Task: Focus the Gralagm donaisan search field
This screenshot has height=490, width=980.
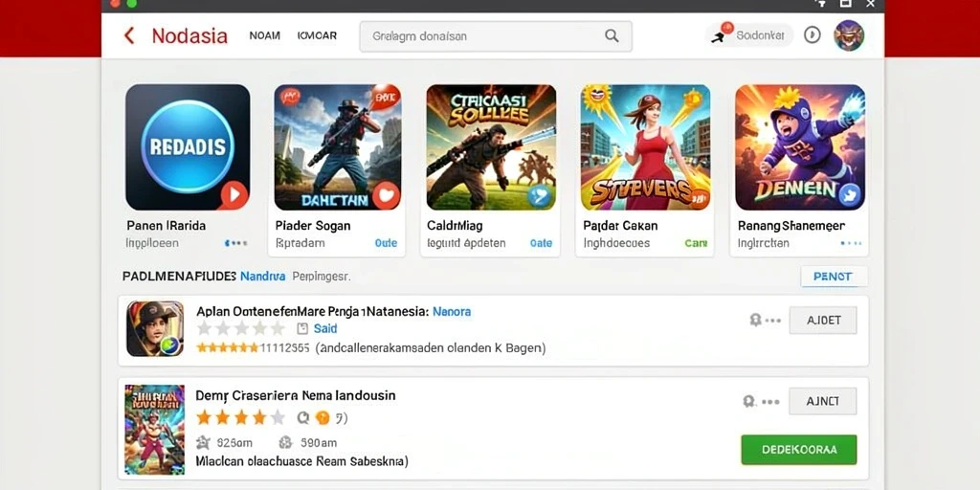Action: tap(496, 36)
